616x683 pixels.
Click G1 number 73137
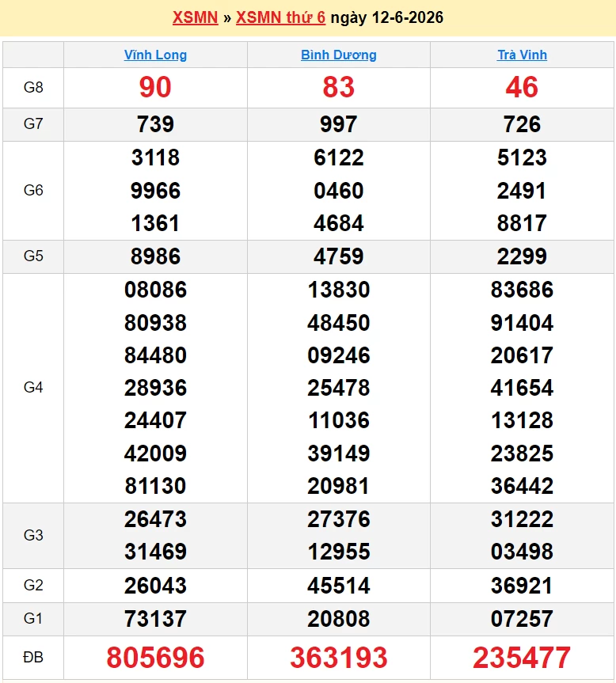pos(155,619)
